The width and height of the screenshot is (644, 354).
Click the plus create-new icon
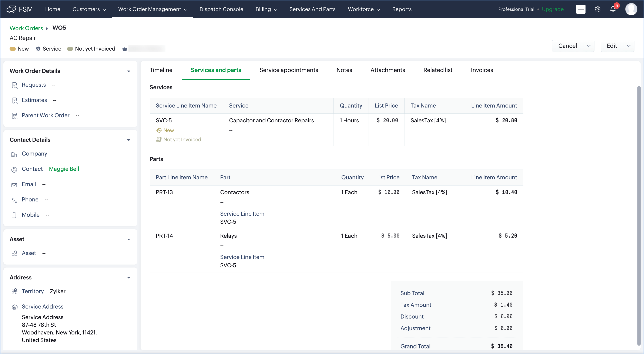(x=580, y=9)
